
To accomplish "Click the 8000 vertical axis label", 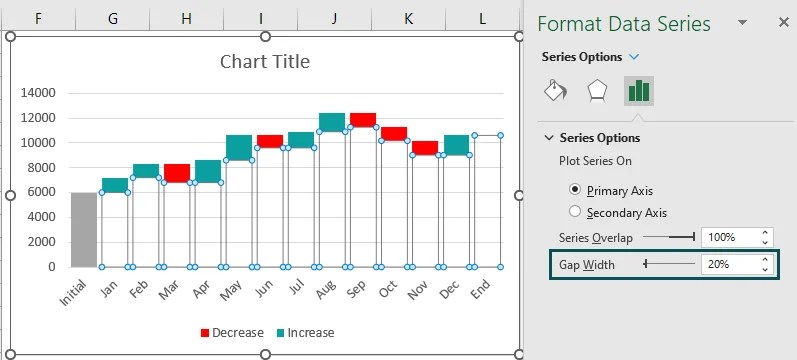I will [x=41, y=167].
